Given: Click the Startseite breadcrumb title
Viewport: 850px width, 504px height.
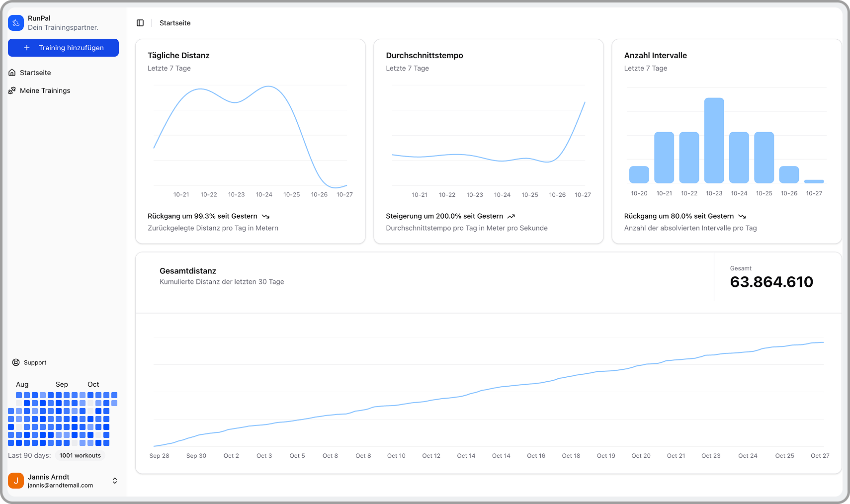Looking at the screenshot, I should (175, 23).
